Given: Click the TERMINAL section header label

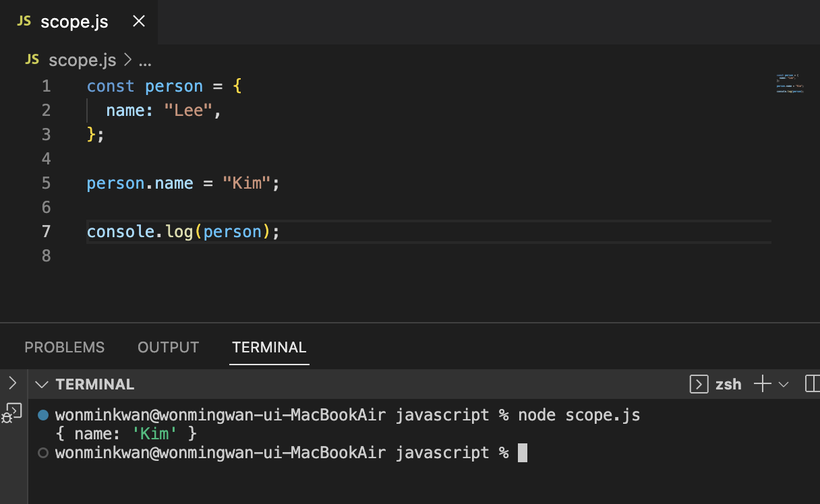Looking at the screenshot, I should point(95,385).
